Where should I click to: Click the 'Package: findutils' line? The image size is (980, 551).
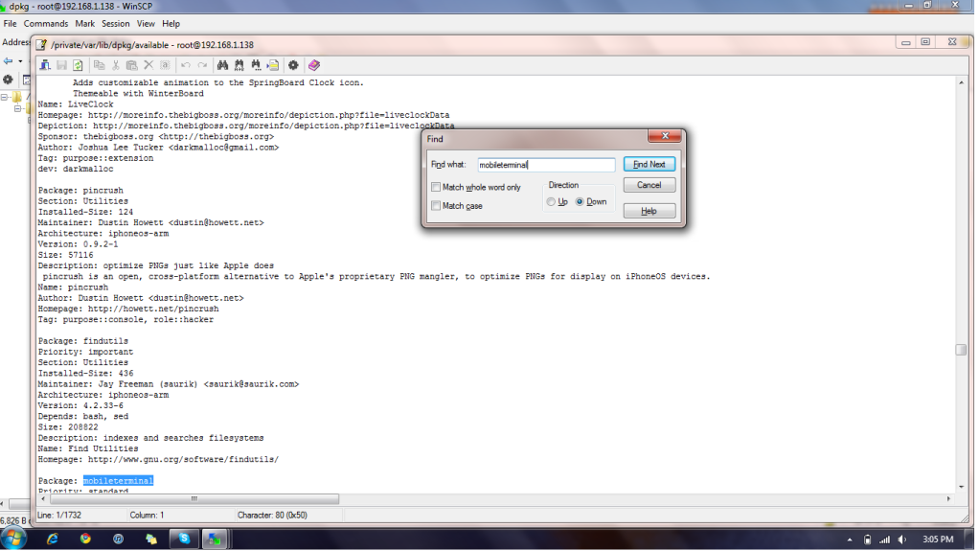click(83, 341)
